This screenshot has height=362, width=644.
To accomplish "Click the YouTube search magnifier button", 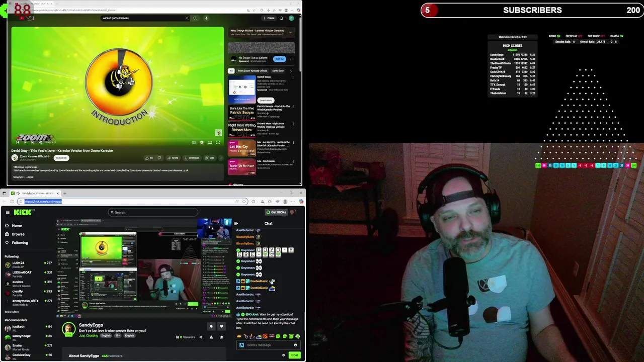I will click(x=195, y=18).
